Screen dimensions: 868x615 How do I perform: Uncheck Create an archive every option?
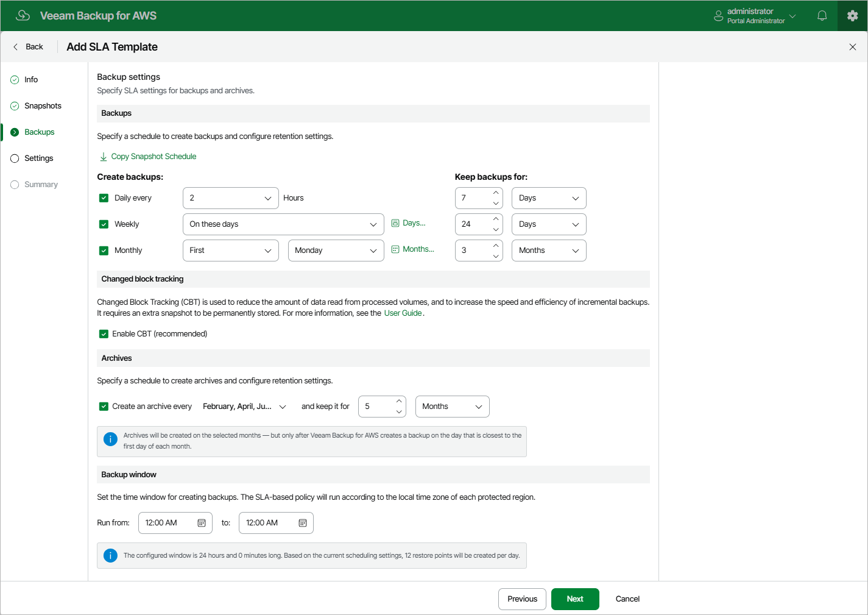point(104,406)
